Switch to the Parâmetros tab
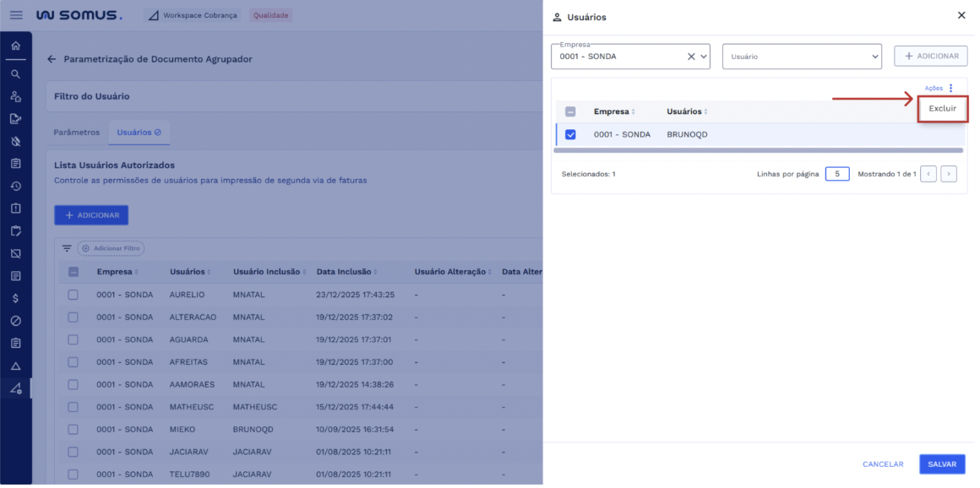980x488 pixels. click(x=77, y=133)
